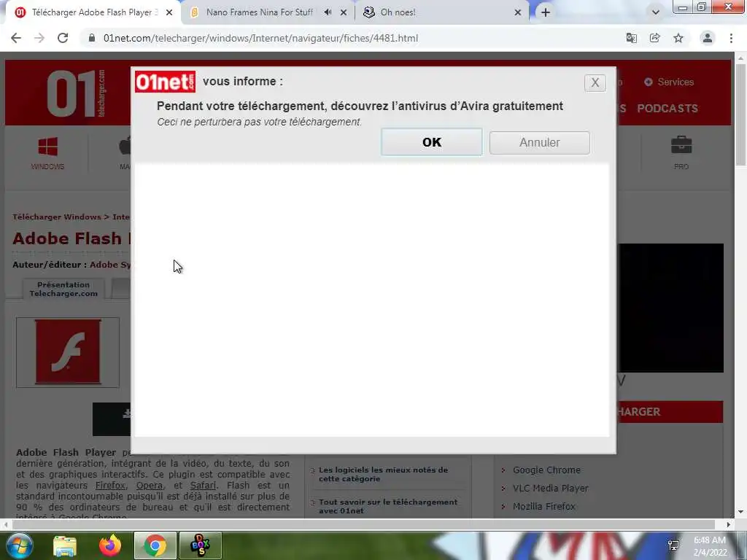Click the share page icon
Image resolution: width=747 pixels, height=560 pixels.
[x=654, y=38]
